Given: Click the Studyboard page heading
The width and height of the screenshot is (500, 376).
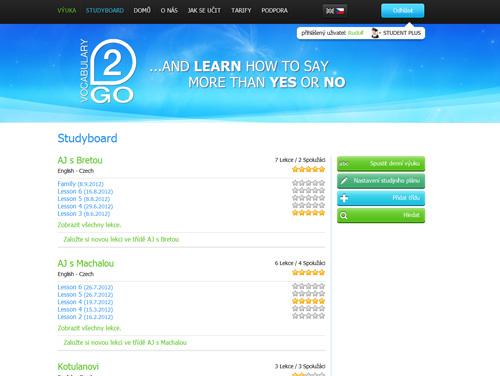Looking at the screenshot, I should [x=87, y=138].
